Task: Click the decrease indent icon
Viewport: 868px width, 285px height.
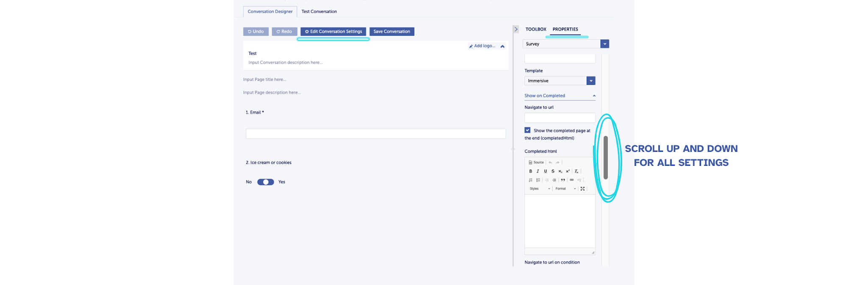Action: [547, 180]
